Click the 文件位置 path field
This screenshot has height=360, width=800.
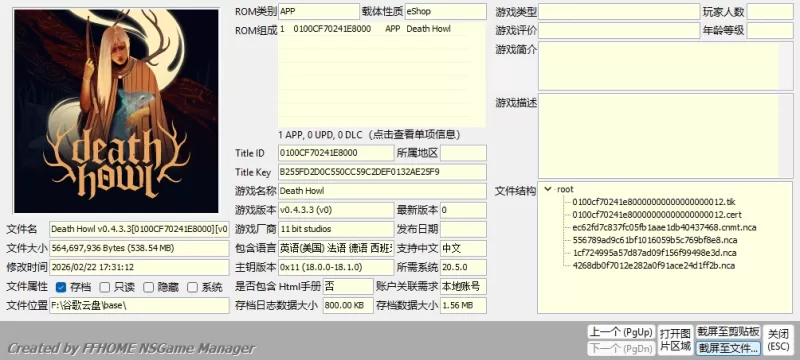pyautogui.click(x=139, y=305)
